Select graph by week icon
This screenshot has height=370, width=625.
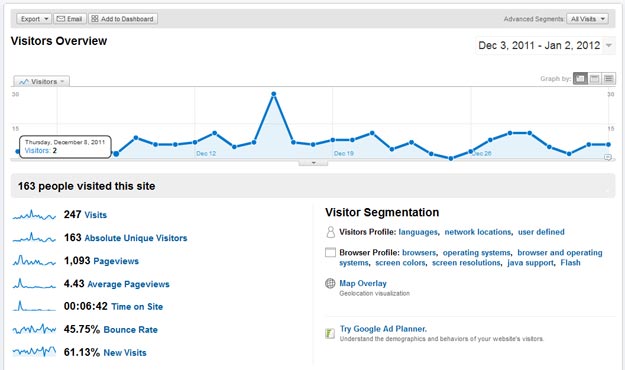coord(594,79)
